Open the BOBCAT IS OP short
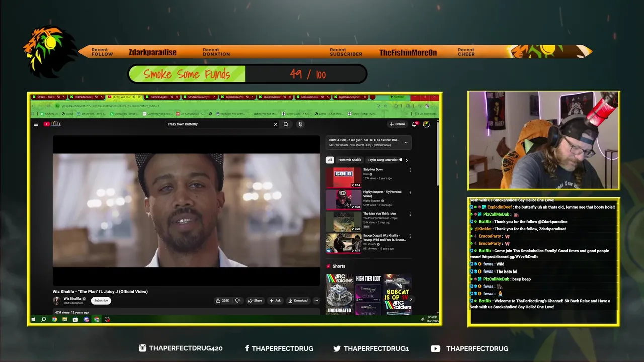Viewport: 644px width, 362px height. (x=397, y=294)
